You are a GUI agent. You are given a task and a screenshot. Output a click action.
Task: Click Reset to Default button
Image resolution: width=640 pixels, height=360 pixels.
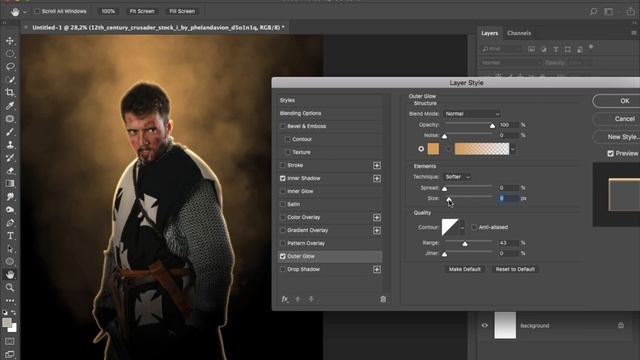(x=515, y=269)
